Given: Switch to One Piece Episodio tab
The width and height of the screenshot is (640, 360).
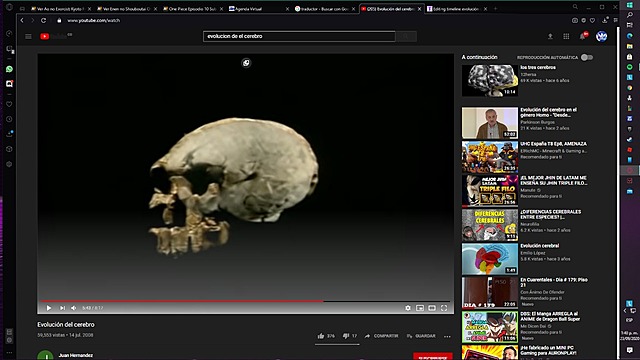Looking at the screenshot, I should point(193,9).
